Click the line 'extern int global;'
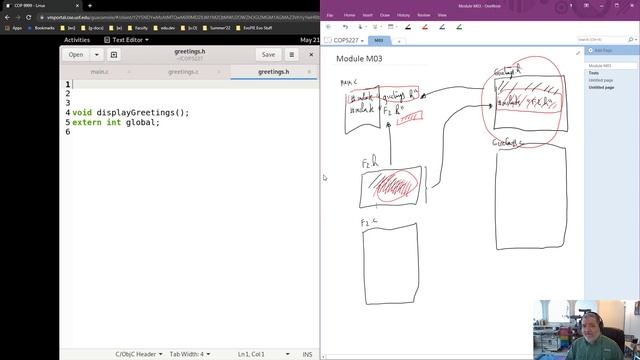 (116, 122)
